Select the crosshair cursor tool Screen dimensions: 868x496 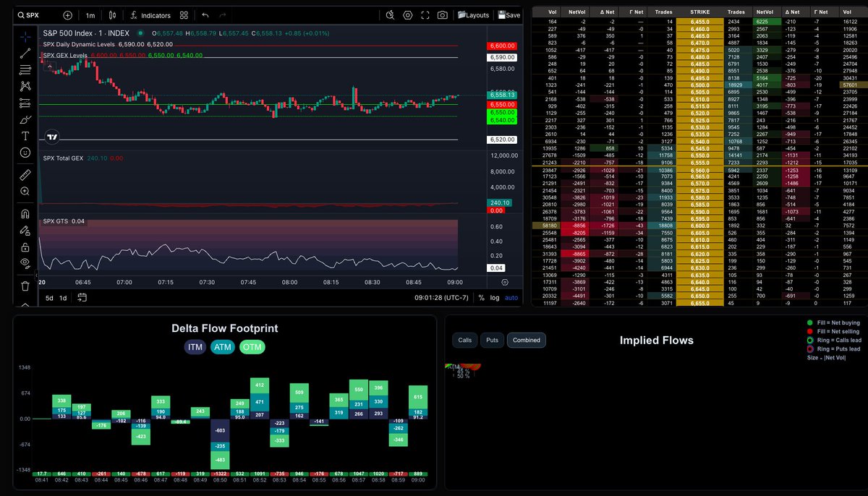click(25, 35)
